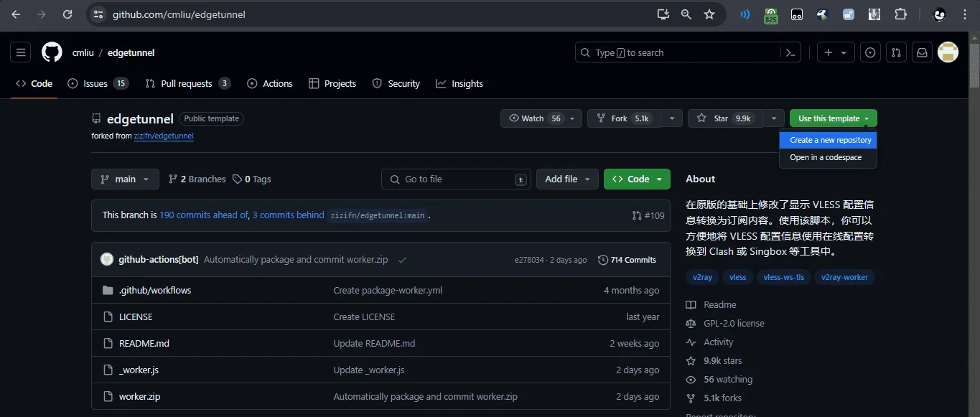Click the Go to file search field
The height and width of the screenshot is (417, 980).
coord(455,179)
